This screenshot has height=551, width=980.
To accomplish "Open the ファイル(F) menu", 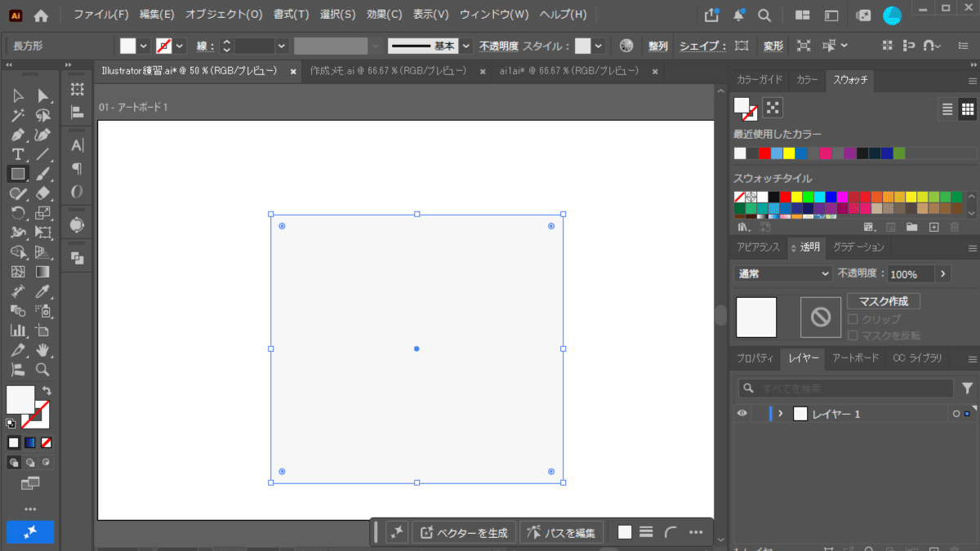I will [x=101, y=15].
